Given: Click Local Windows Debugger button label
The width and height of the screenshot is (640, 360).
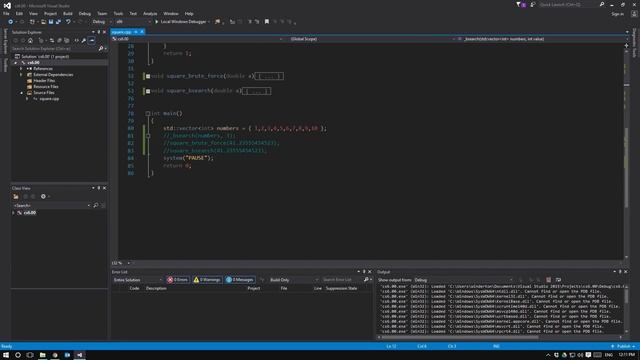Looking at the screenshot, I should point(183,22).
